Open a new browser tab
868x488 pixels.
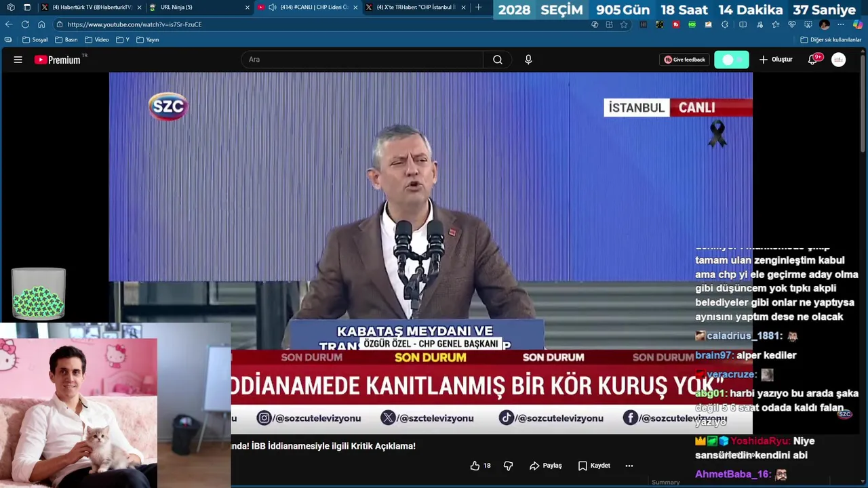tap(479, 7)
